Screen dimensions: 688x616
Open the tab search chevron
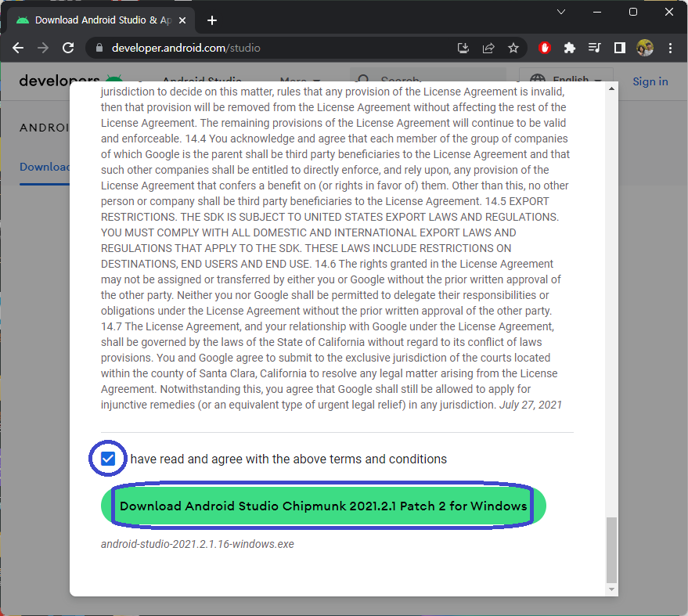(x=560, y=12)
